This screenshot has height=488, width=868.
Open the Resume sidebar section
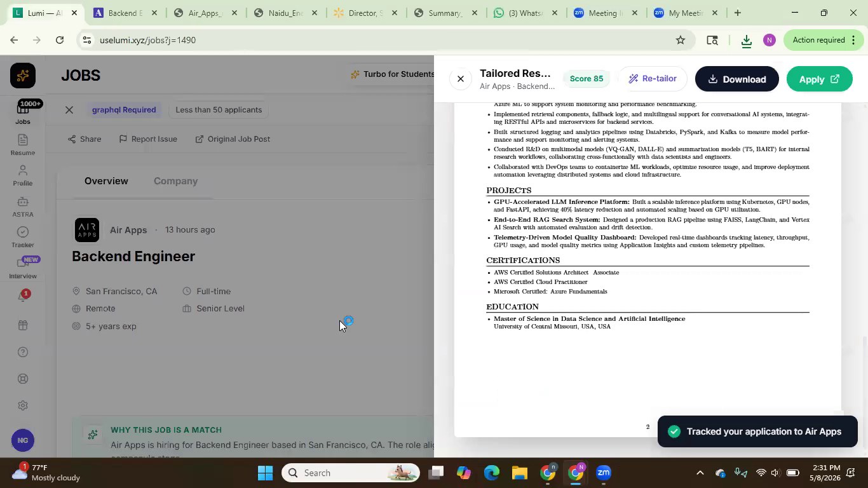pos(23,145)
